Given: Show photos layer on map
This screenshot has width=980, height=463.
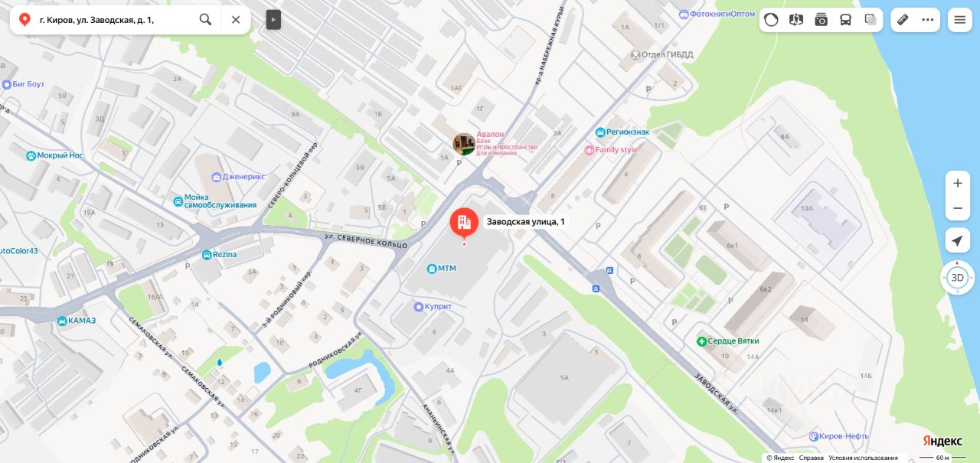Looking at the screenshot, I should pos(821,20).
